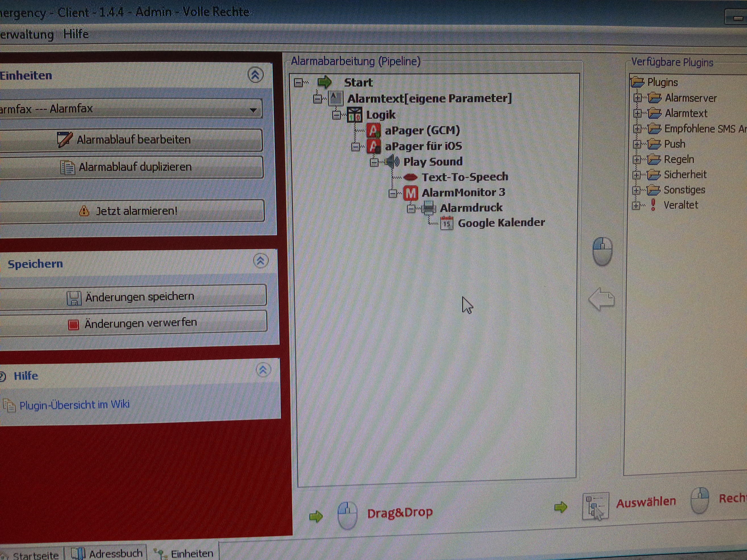The height and width of the screenshot is (560, 747).
Task: Collapse the Speichern section chevron
Action: pyautogui.click(x=260, y=261)
